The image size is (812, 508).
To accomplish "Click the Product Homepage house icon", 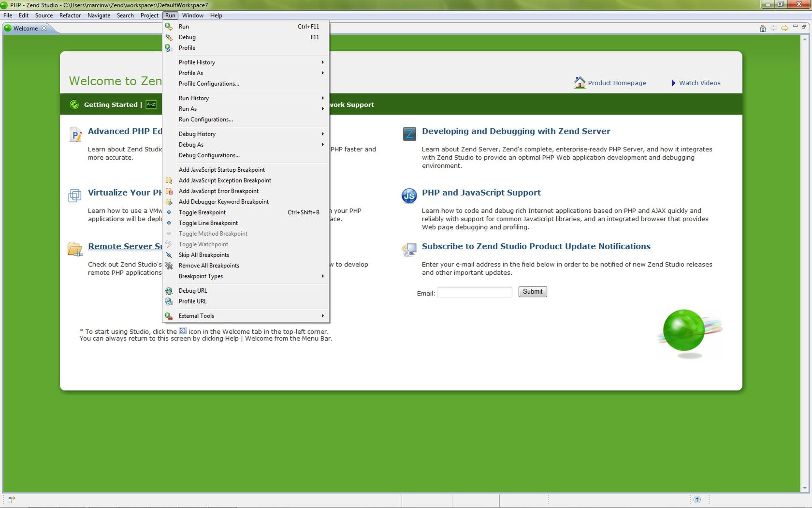I will tap(580, 83).
